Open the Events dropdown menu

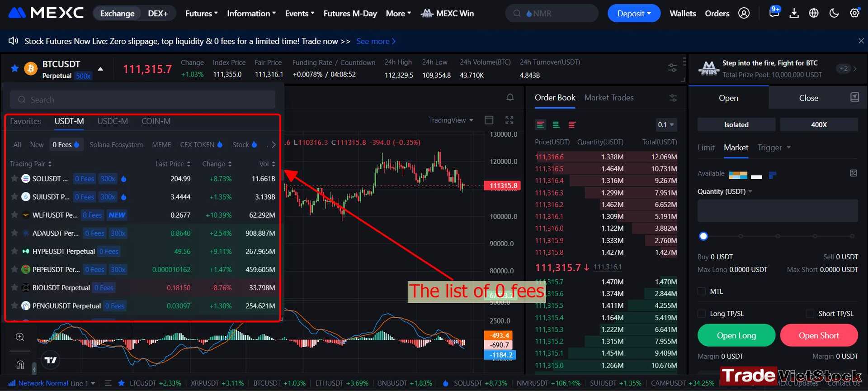click(300, 14)
